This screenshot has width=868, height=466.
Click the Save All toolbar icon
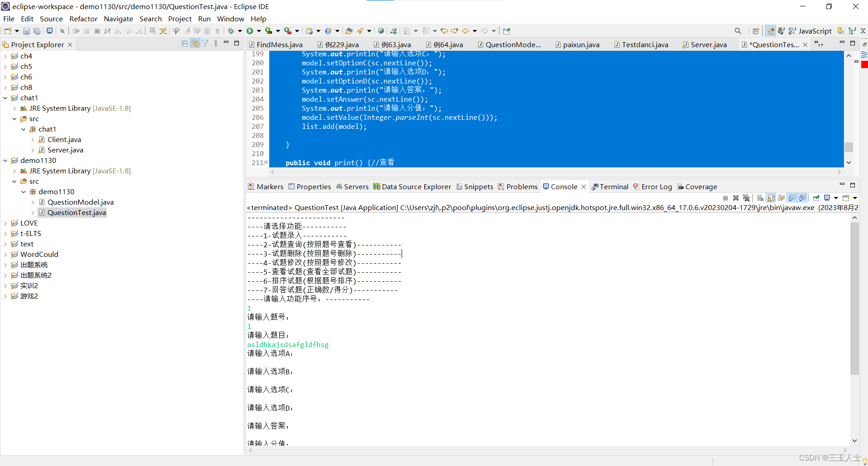click(x=37, y=31)
